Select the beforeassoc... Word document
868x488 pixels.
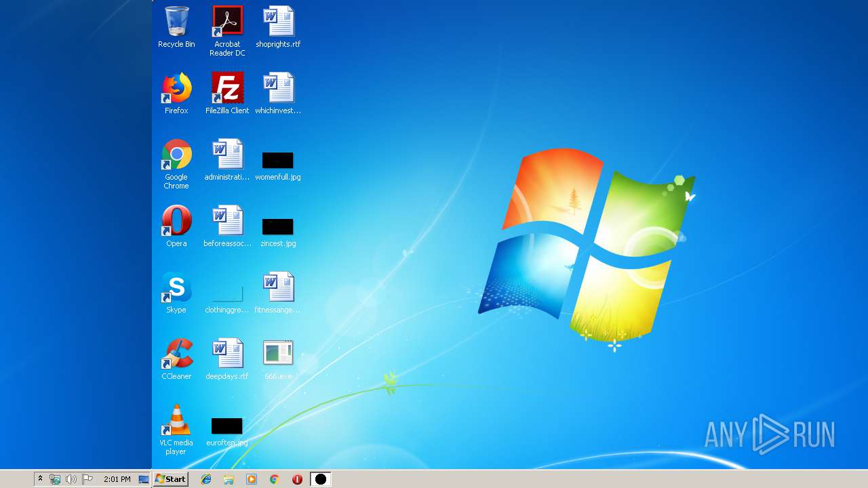(227, 226)
